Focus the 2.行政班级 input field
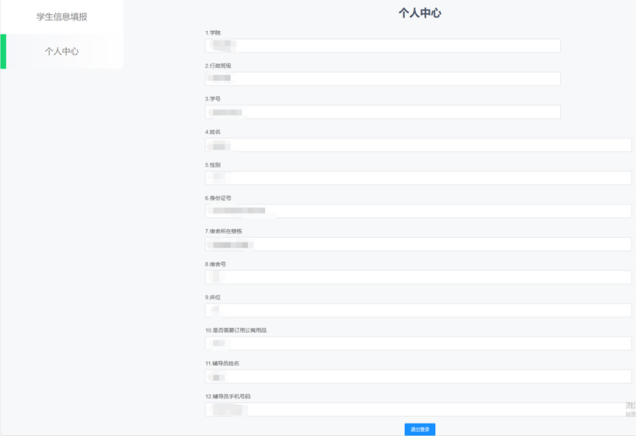This screenshot has width=637, height=437. [382, 79]
